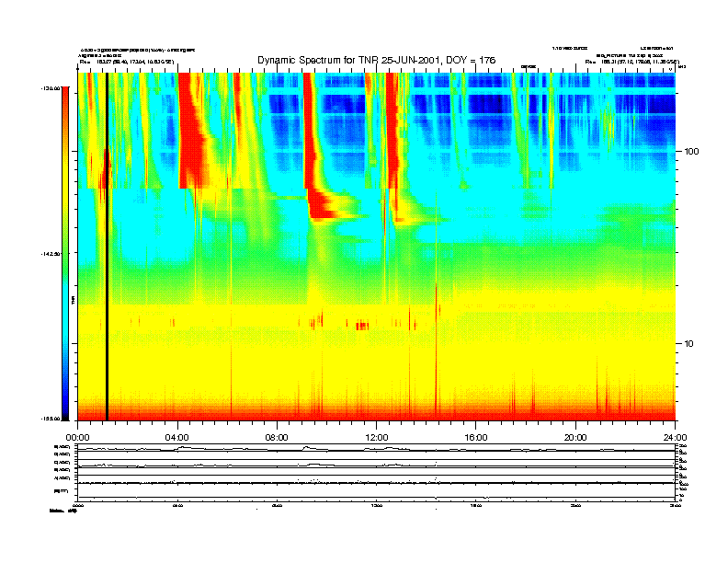
Task: Click the large 08:00 time axis label
Action: coord(277,438)
